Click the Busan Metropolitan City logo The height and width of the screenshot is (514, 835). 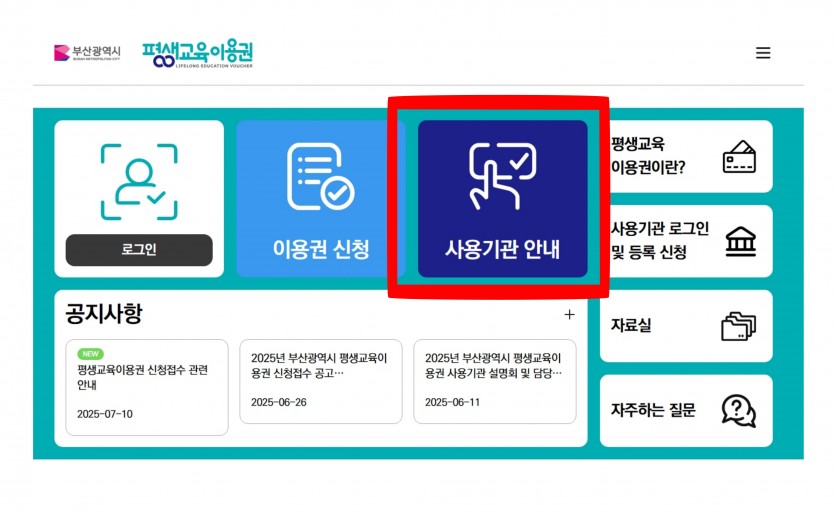(x=87, y=53)
